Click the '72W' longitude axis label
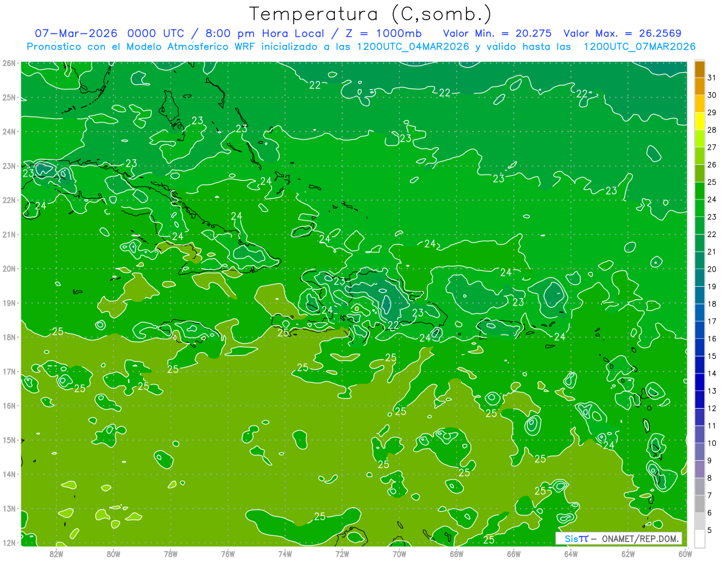 [342, 554]
